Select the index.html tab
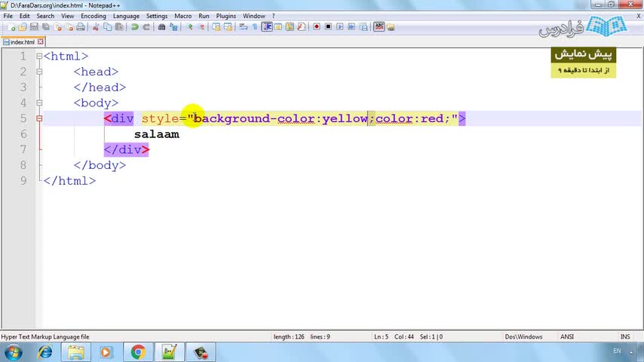The height and width of the screenshot is (362, 644). (x=23, y=42)
